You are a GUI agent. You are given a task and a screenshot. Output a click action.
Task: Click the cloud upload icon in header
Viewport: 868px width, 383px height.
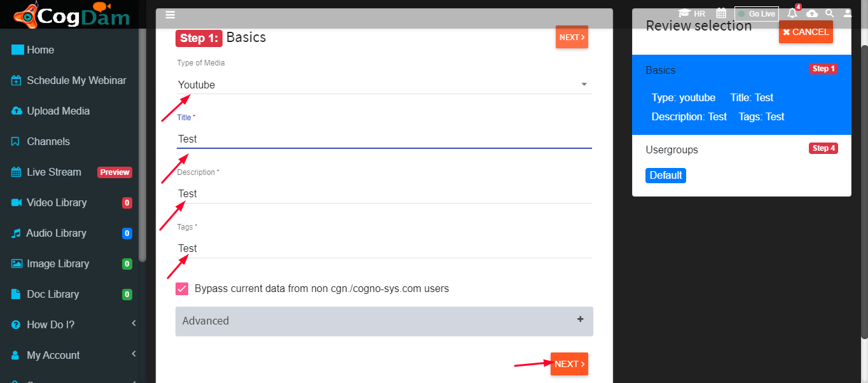tap(812, 13)
